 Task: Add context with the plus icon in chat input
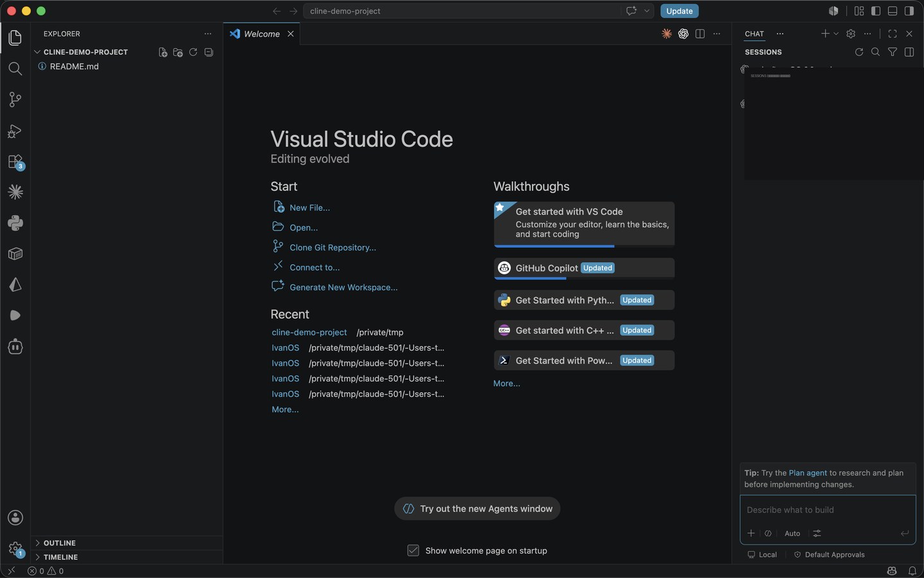click(x=751, y=533)
